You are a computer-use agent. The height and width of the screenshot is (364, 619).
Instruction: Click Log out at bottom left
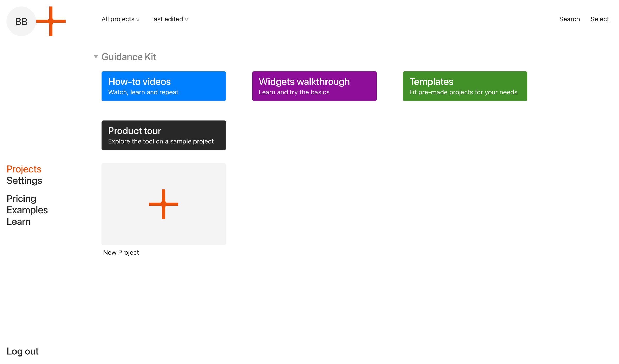tap(23, 351)
